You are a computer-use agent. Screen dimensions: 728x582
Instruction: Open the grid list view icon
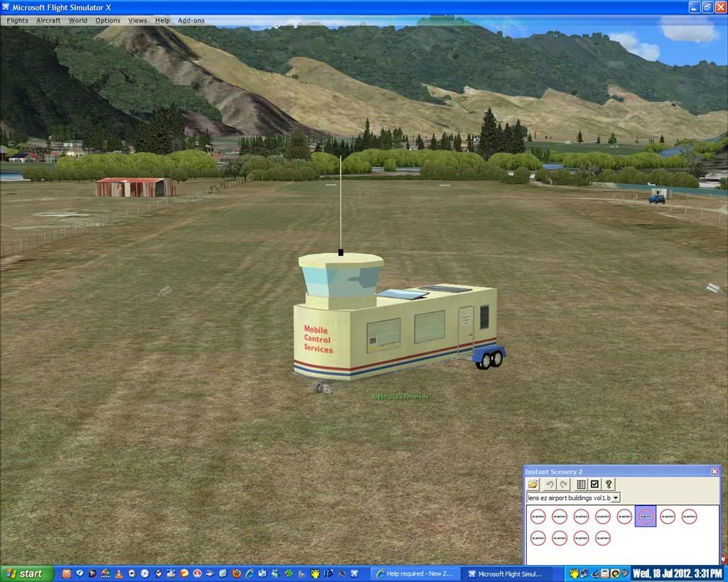click(581, 485)
